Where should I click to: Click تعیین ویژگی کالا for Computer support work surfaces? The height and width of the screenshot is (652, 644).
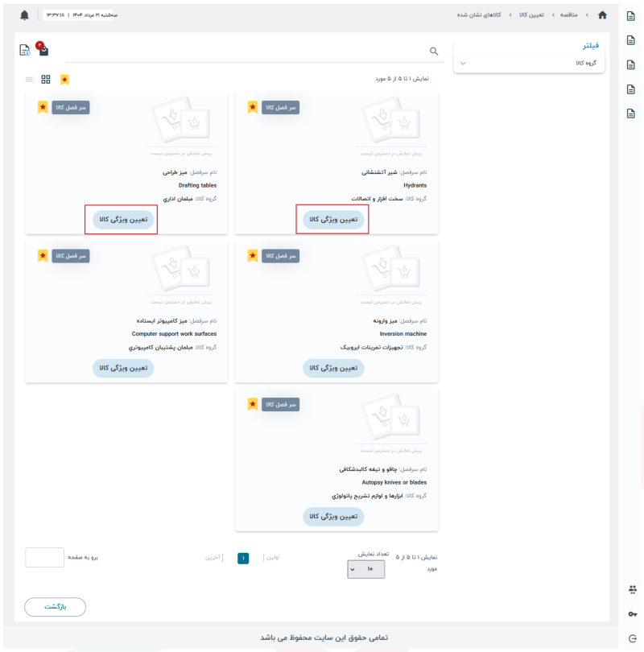pos(123,368)
